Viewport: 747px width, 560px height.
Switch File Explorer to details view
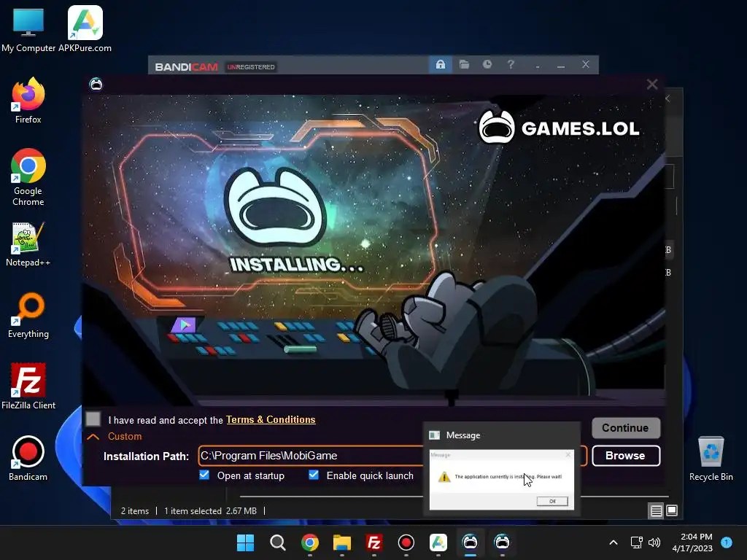coord(656,511)
